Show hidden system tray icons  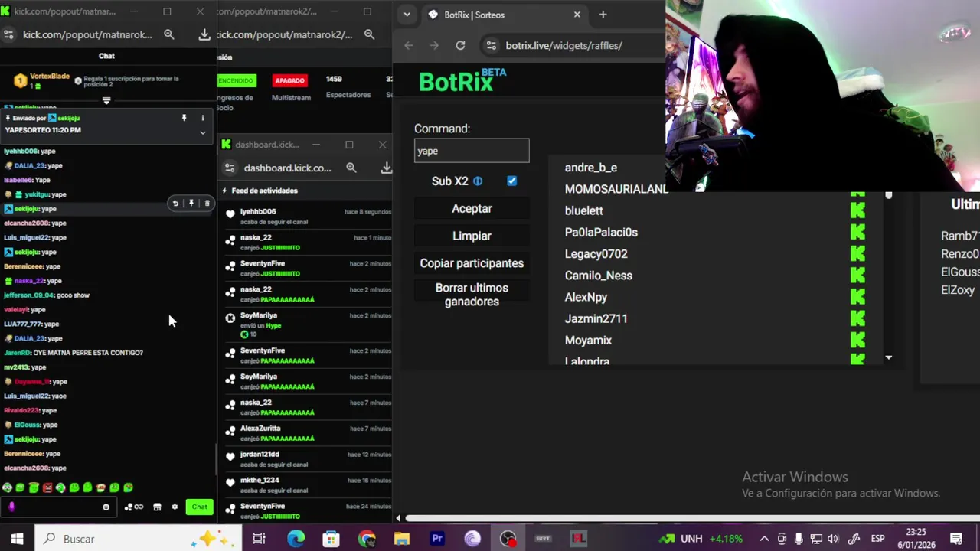[764, 539]
